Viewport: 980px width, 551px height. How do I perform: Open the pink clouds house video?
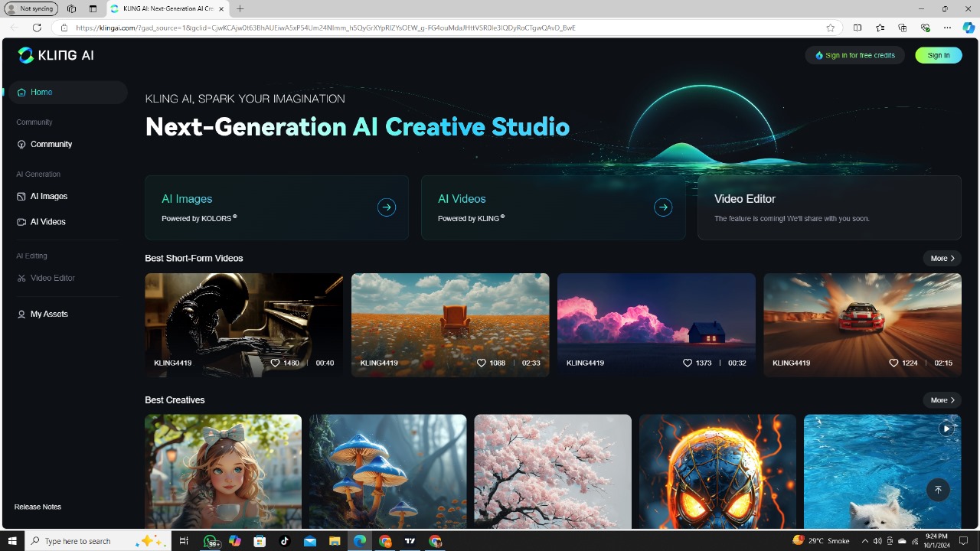tap(656, 324)
